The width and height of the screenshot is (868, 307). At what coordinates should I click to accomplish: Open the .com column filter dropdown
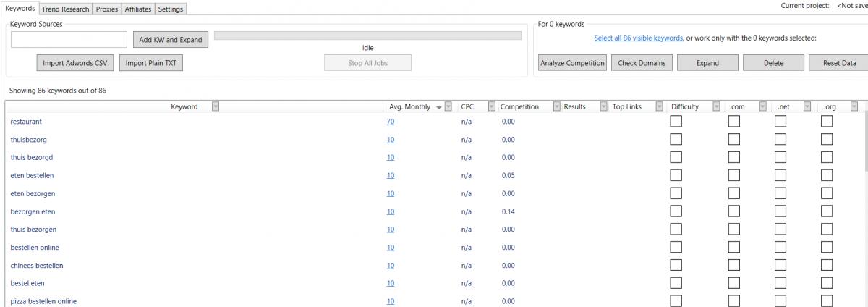[x=762, y=107]
